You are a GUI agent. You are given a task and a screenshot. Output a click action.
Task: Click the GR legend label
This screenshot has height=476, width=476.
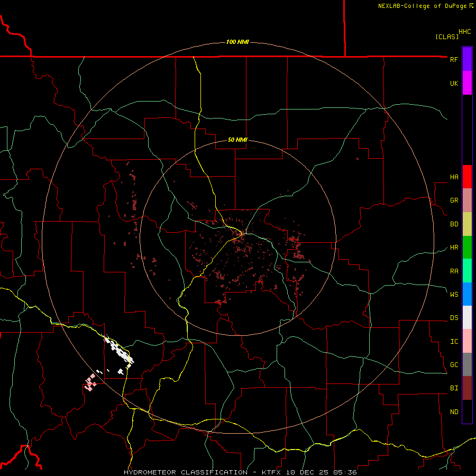(454, 200)
